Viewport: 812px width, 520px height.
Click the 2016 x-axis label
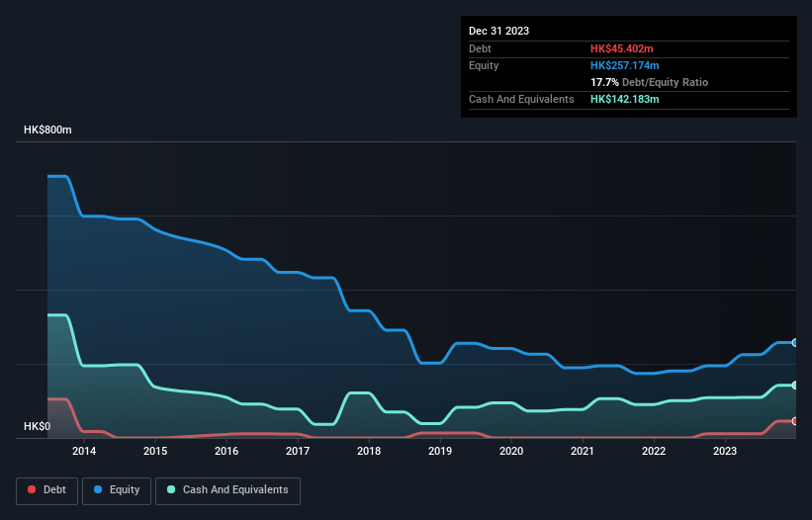click(226, 451)
